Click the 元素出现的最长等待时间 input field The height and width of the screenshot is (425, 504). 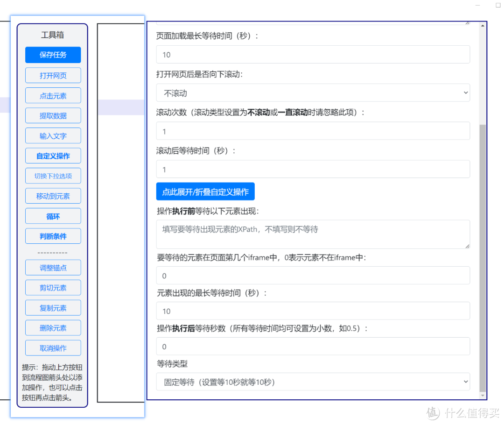313,311
